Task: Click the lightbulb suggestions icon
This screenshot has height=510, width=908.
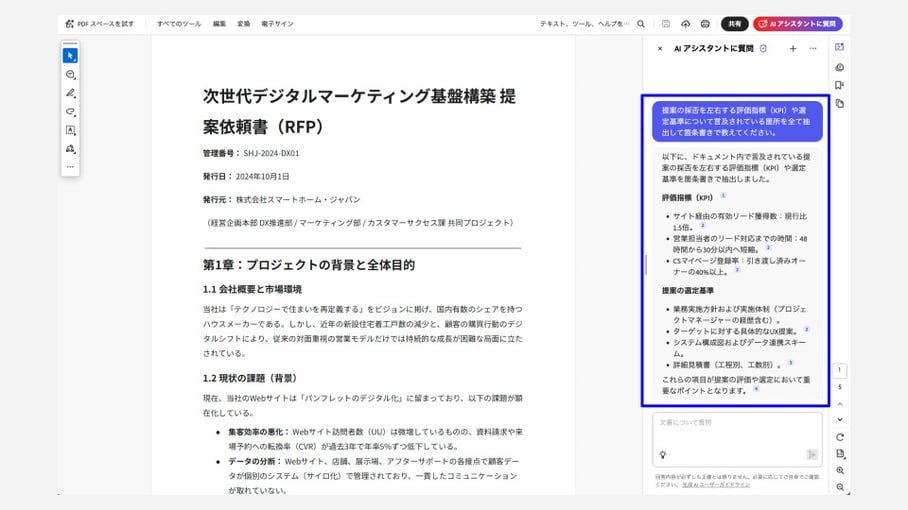Action: (662, 454)
